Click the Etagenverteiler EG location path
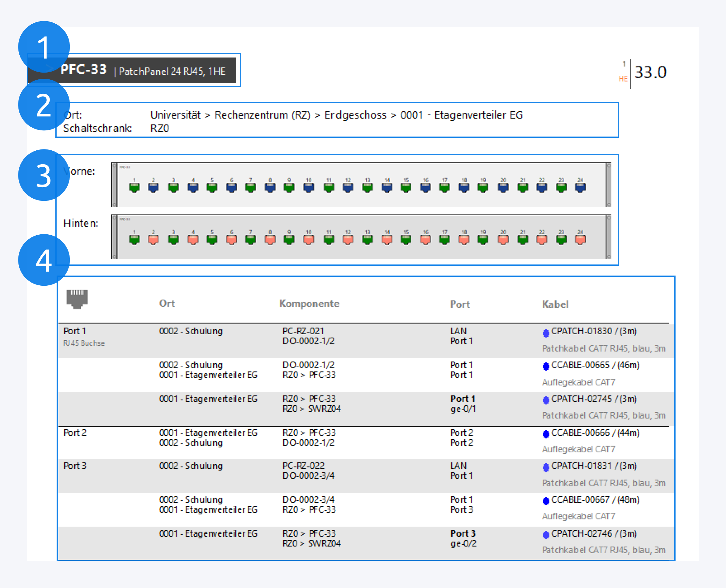This screenshot has height=588, width=726. coord(478,115)
